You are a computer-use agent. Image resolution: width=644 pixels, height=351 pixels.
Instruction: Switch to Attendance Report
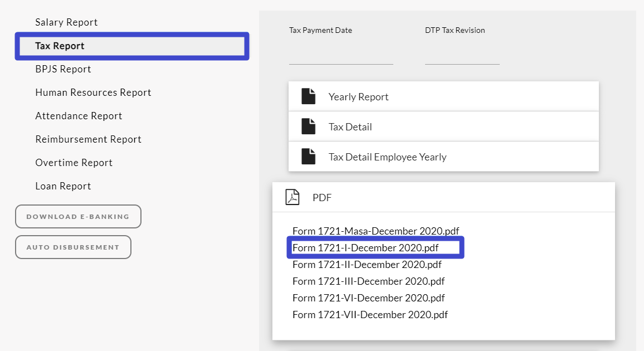79,116
